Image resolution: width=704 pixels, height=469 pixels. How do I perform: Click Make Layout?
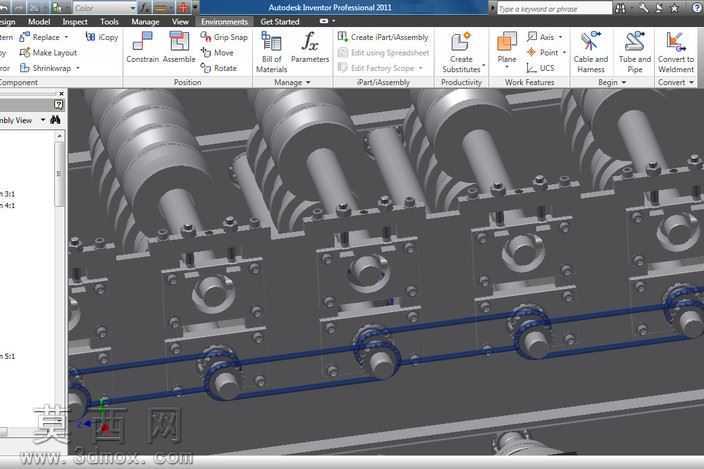tap(48, 53)
